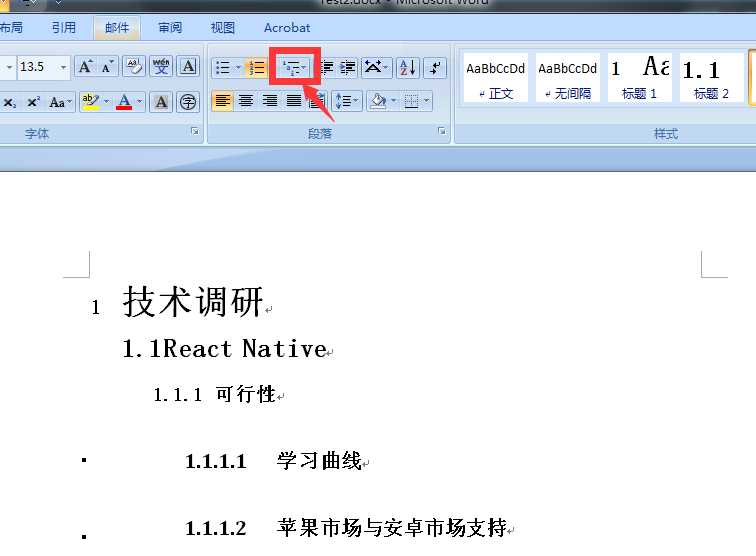
Task: Apply the 无间隔 style
Action: (567, 78)
